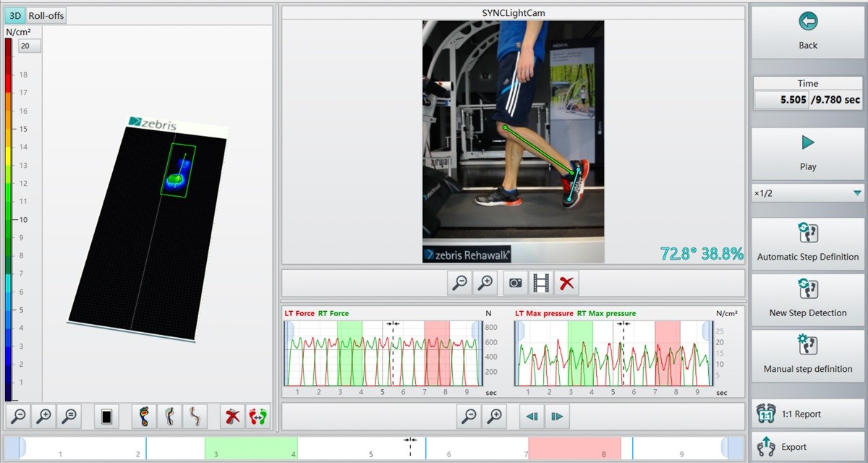Click the film strip video icon
The image size is (868, 463).
(x=541, y=283)
